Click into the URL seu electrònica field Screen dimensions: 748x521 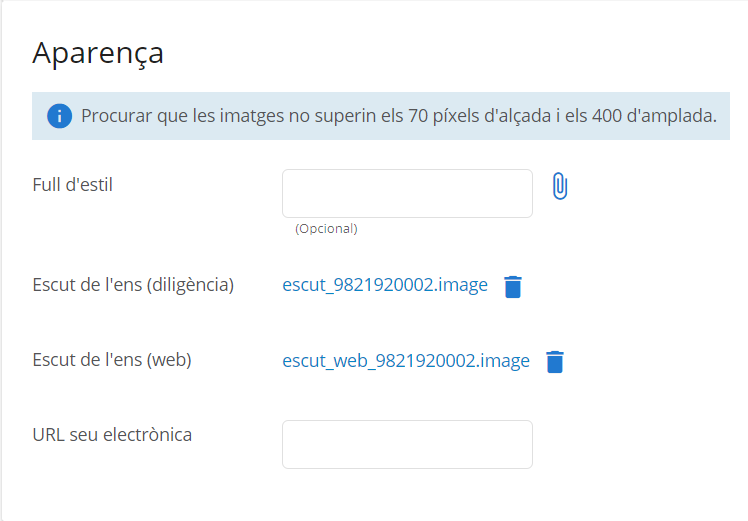point(407,444)
